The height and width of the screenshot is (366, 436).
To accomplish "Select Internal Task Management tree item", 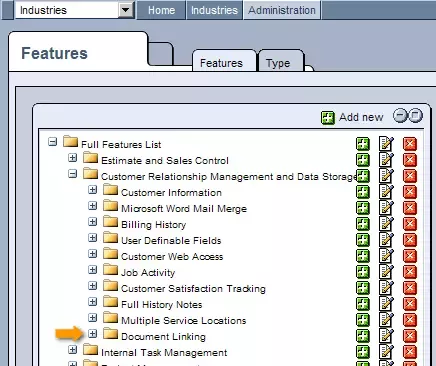I will coord(164,352).
